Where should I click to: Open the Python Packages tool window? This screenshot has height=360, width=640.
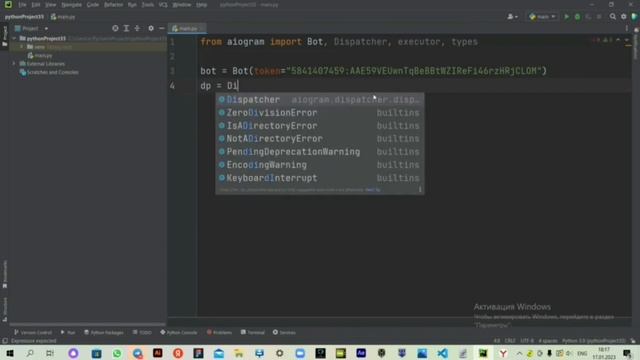pyautogui.click(x=104, y=332)
